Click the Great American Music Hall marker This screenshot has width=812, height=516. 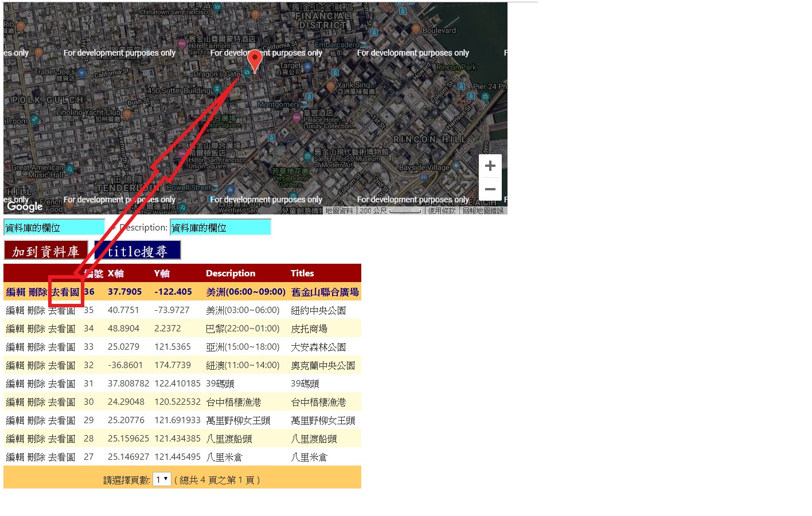pos(69,169)
